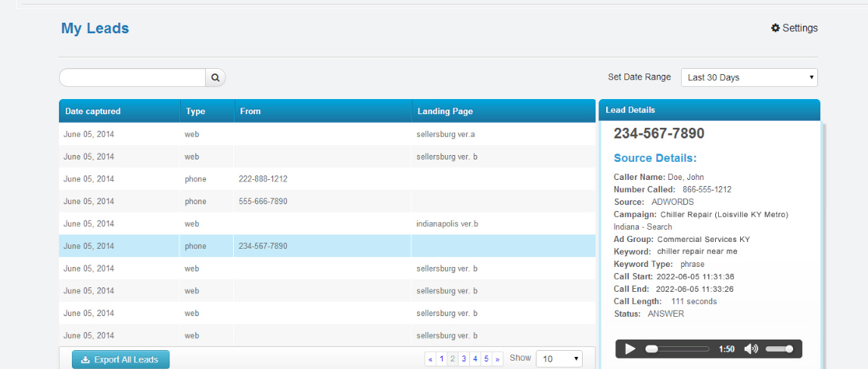Click Export All Leads button

click(120, 360)
